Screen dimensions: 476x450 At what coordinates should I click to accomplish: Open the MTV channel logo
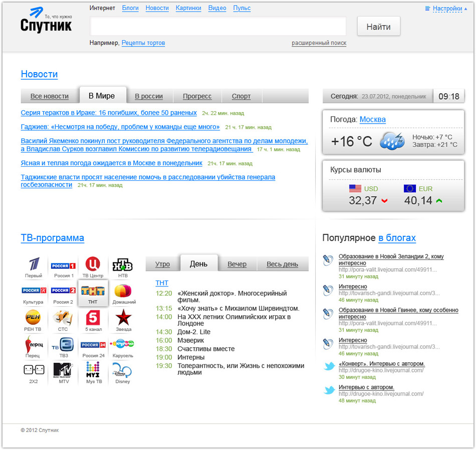[63, 370]
